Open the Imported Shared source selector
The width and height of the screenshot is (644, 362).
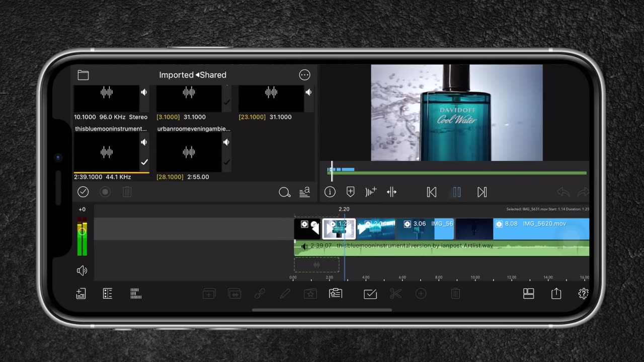[193, 75]
